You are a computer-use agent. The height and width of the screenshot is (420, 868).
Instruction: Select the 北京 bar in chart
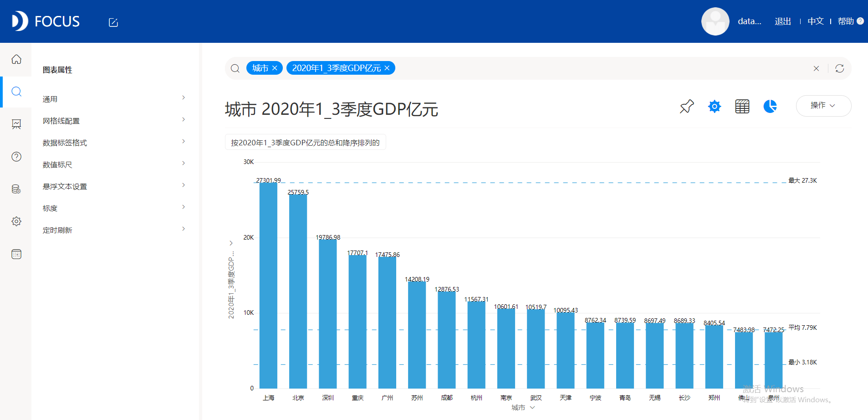click(298, 292)
